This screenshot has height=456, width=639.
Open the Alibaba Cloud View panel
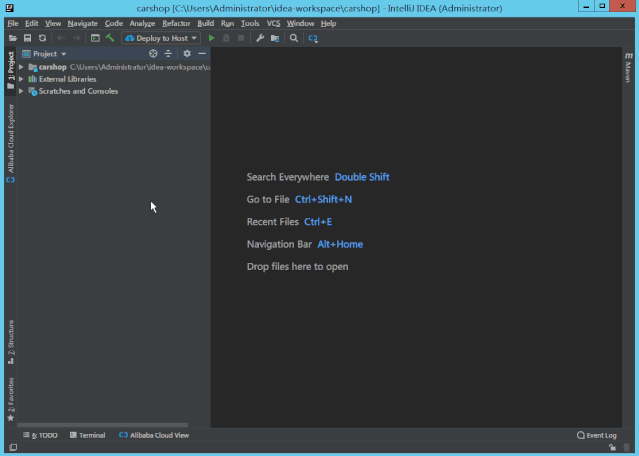point(153,435)
